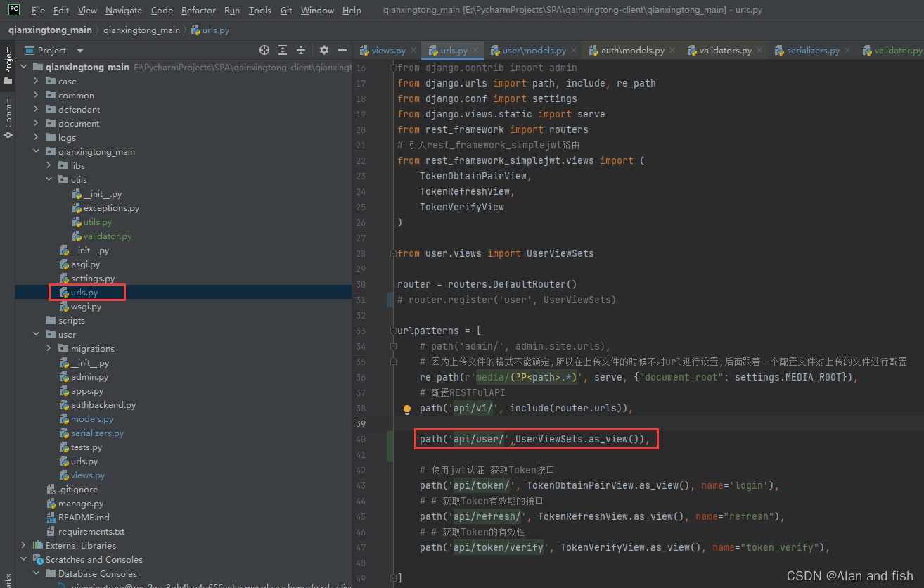Collapse the user folder
924x588 pixels.
[x=37, y=335]
